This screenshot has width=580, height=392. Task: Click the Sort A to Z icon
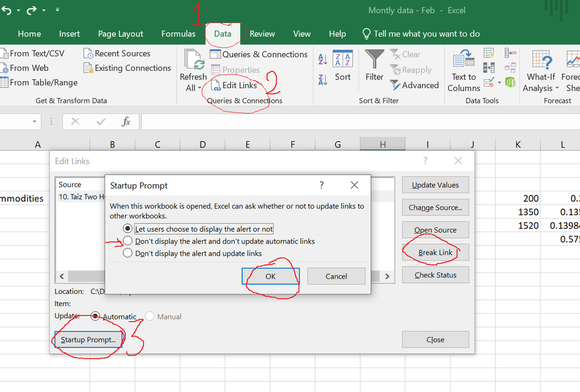[323, 59]
